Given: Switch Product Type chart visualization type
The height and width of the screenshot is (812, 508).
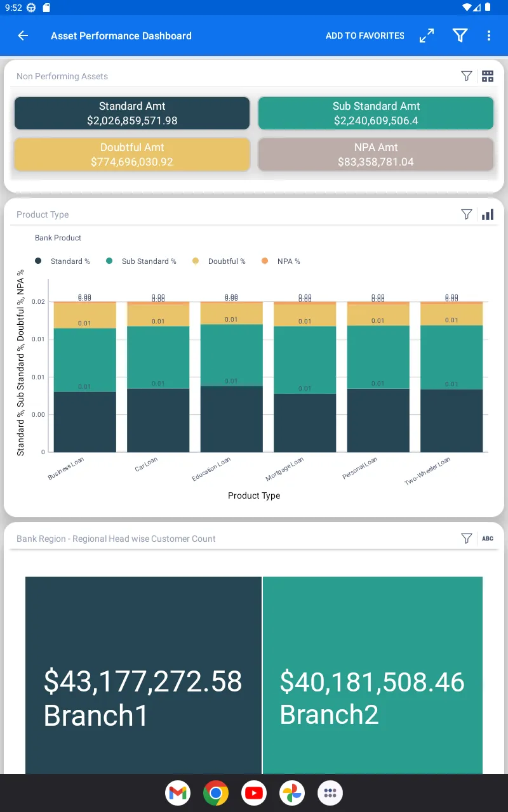Looking at the screenshot, I should point(488,214).
